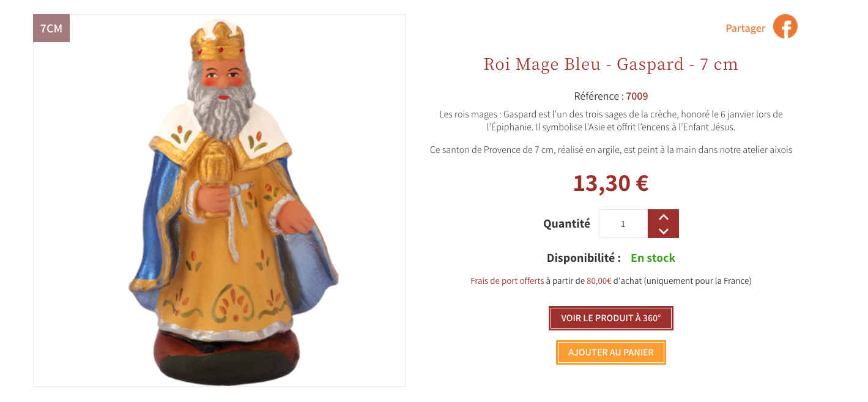
Task: Add item with Ajouter au panier button
Action: [x=611, y=352]
